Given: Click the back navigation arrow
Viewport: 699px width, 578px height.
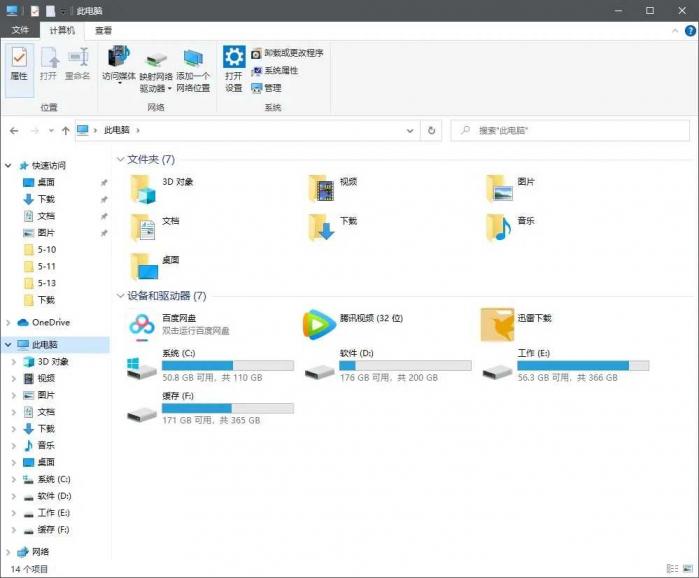Looking at the screenshot, I should (14, 131).
